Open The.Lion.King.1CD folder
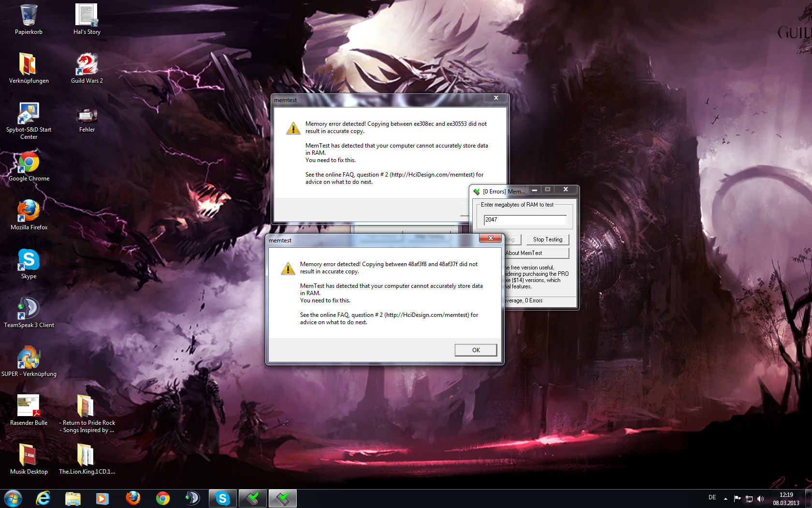 (x=87, y=459)
